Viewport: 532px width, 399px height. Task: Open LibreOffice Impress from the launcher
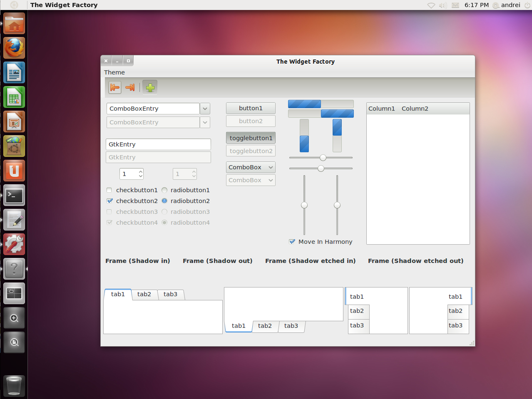point(14,121)
